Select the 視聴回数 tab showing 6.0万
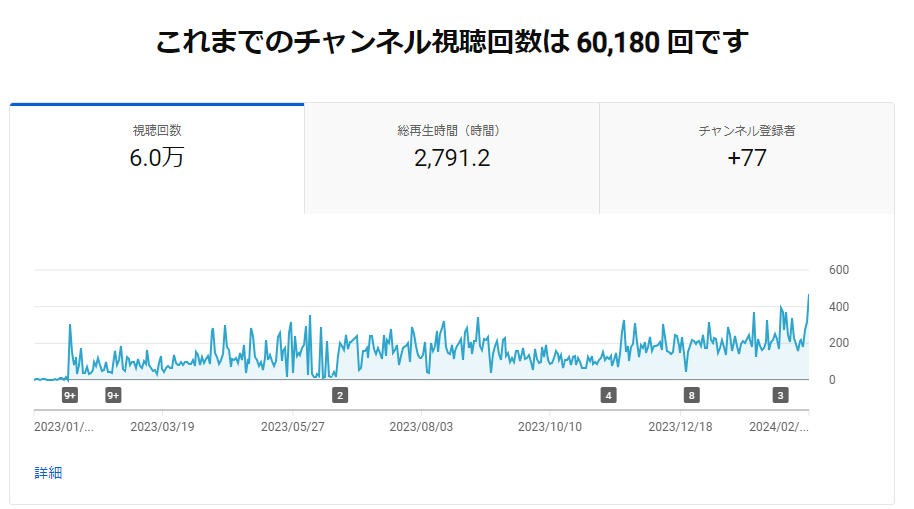This screenshot has width=914, height=509. click(157, 159)
